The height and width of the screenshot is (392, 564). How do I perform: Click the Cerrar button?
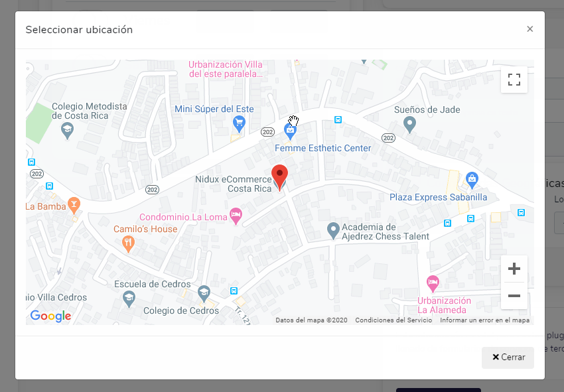(508, 358)
